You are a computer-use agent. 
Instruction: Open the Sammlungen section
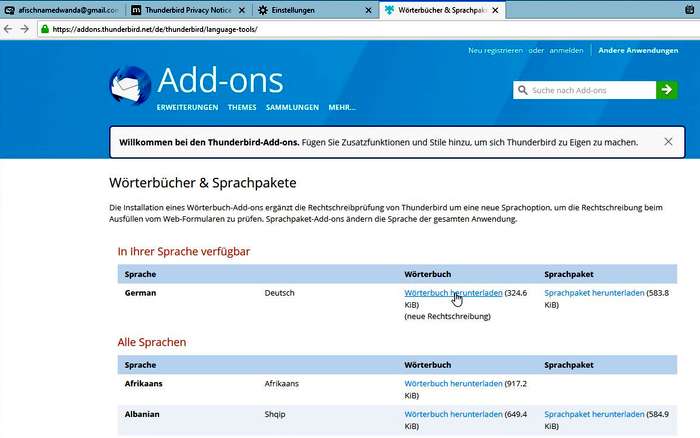pyautogui.click(x=293, y=108)
